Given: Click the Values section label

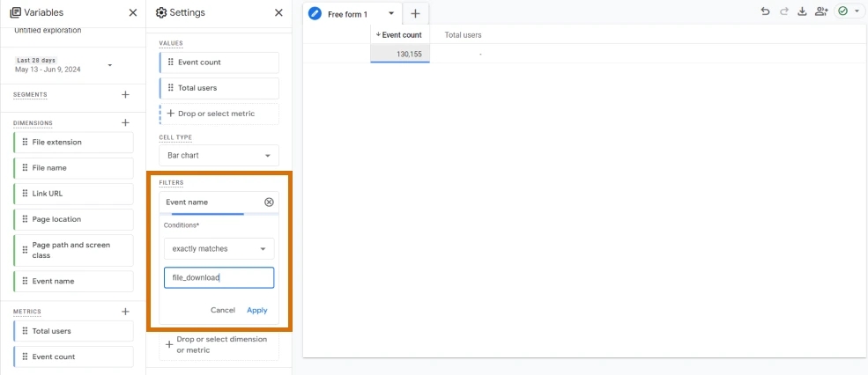Looking at the screenshot, I should click(x=170, y=43).
